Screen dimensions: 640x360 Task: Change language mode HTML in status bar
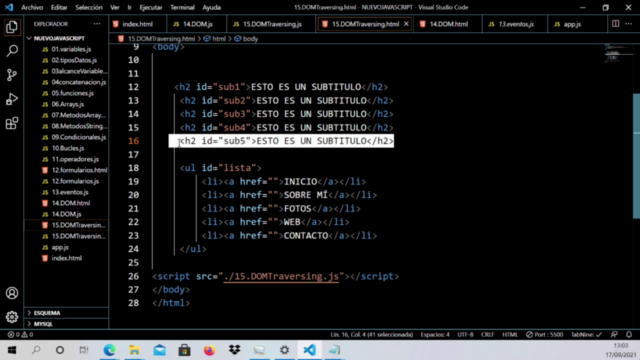[510, 335]
